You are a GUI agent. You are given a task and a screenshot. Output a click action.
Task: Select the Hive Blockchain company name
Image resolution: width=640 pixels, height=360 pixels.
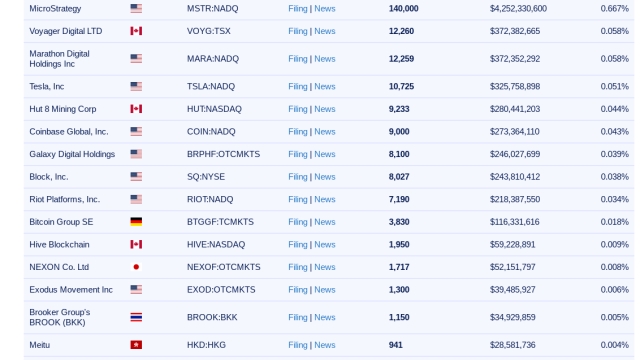[x=59, y=244]
